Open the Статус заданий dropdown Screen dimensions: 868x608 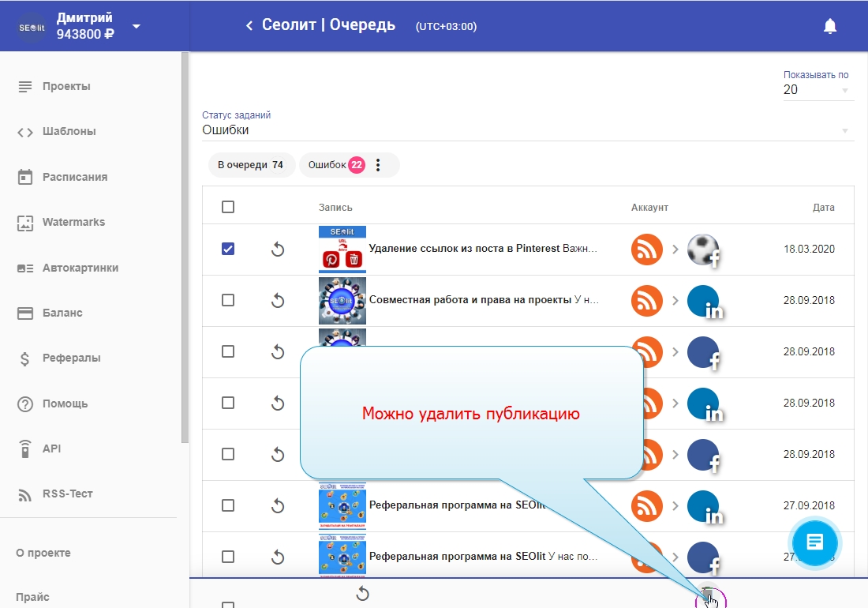coord(527,130)
